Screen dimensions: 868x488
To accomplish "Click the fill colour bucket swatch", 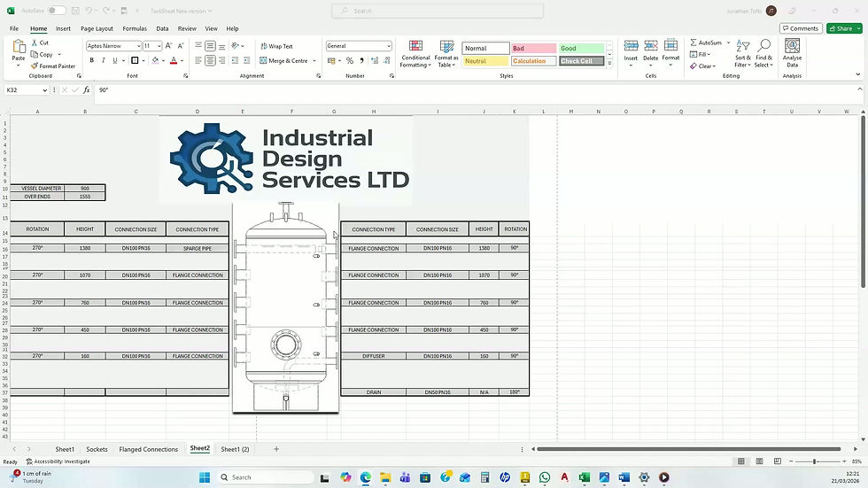I will pyautogui.click(x=156, y=60).
